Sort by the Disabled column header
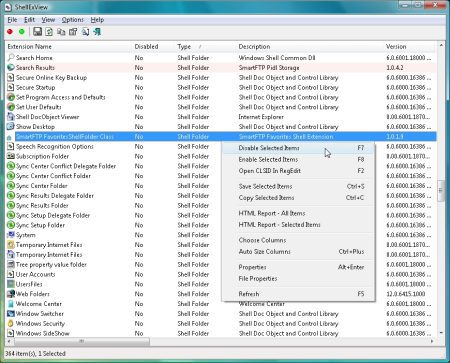 [153, 47]
